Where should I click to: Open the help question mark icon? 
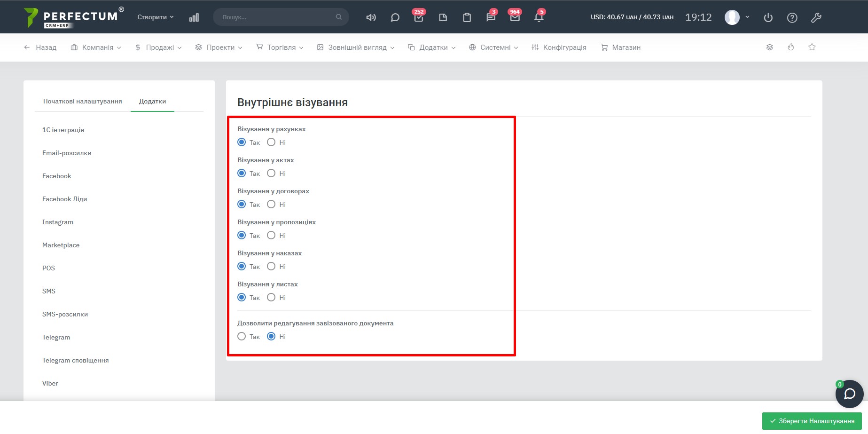(x=792, y=17)
